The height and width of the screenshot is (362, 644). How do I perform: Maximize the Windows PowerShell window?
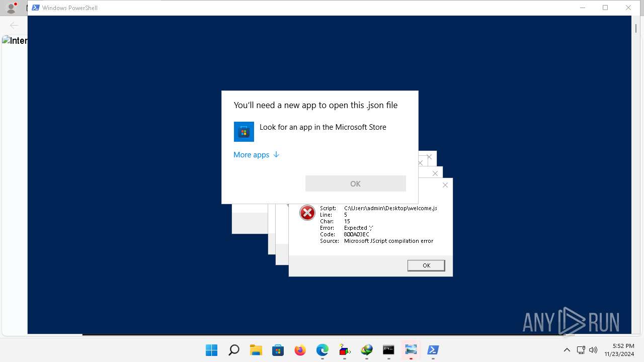tap(605, 8)
